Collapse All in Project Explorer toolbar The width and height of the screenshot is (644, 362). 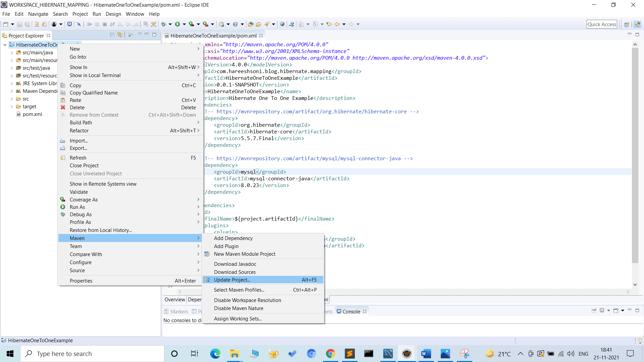click(112, 35)
